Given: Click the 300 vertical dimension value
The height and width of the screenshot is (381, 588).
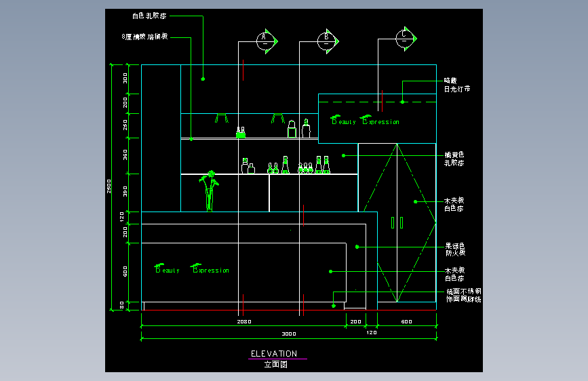Looking at the screenshot, I should pyautogui.click(x=125, y=79).
